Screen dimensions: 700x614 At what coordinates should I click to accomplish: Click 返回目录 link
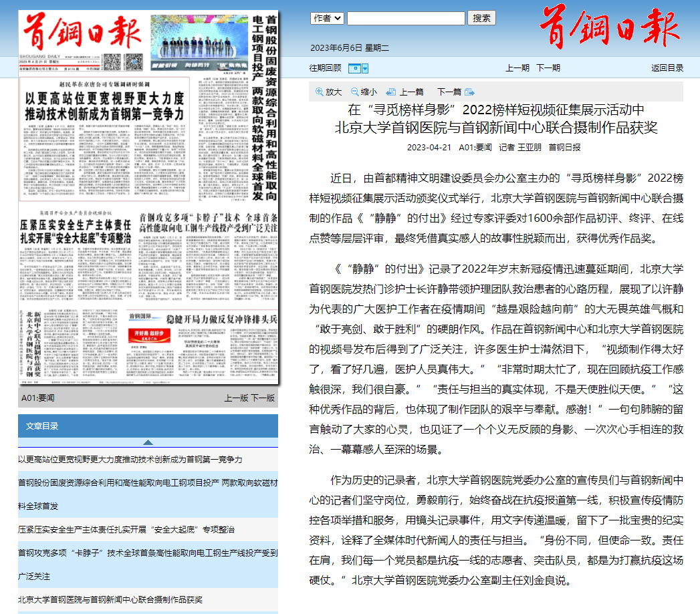pos(667,68)
